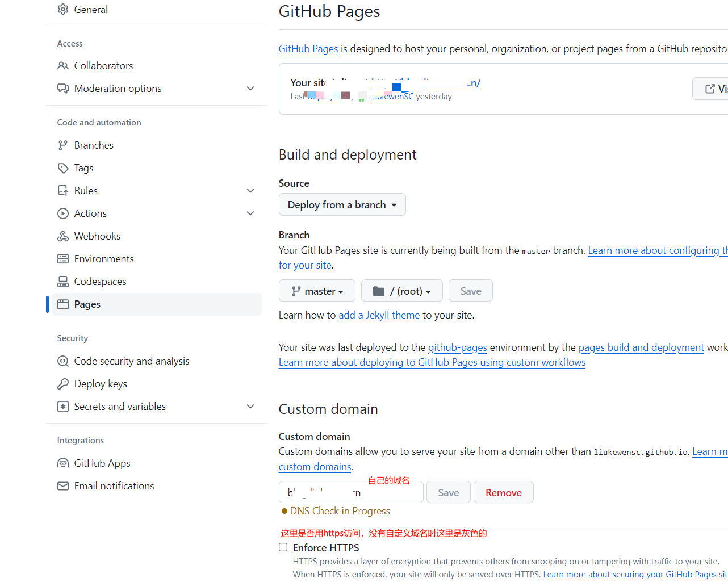Expand Secrets and variables chevron

tap(250, 407)
